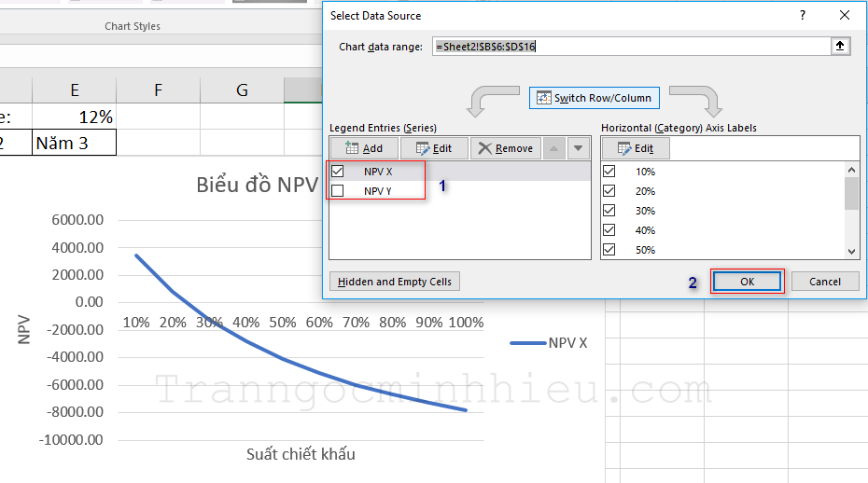
Task: Click Edit series button in Legend Entries
Action: click(434, 148)
